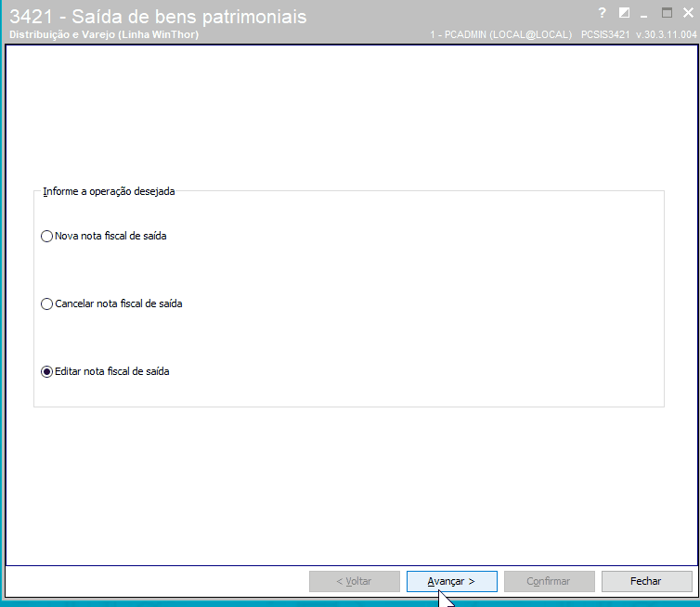Click the 1 - PCADMIN (LOCAL@LOCAL) text
This screenshot has height=607, width=700.
pos(501,34)
